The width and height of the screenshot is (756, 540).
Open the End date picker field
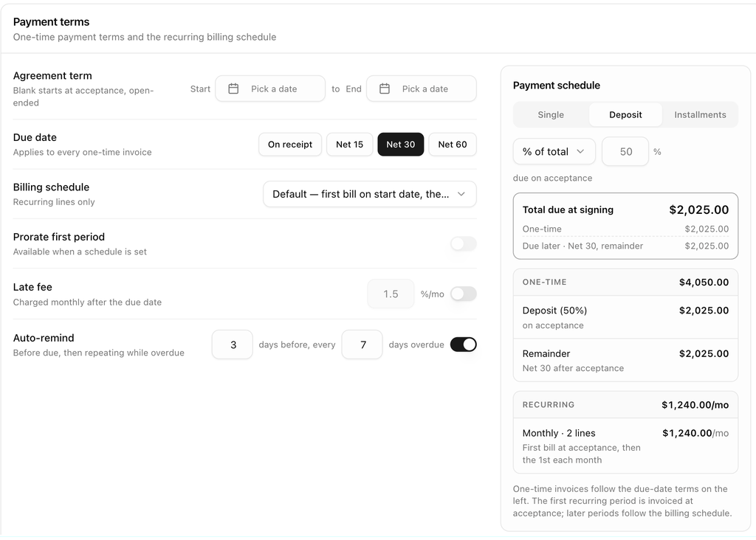(422, 89)
